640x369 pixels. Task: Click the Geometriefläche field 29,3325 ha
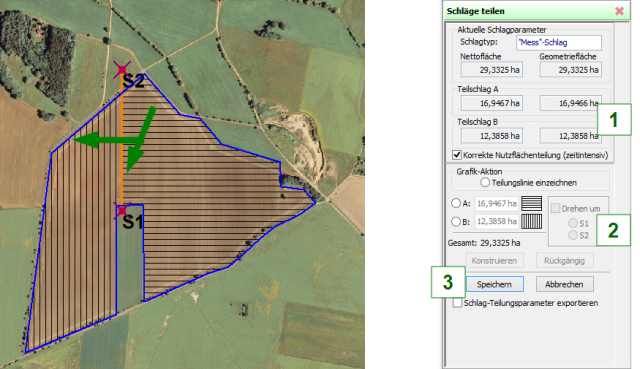point(571,70)
